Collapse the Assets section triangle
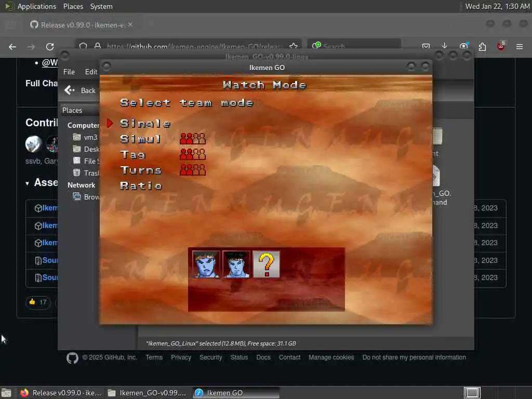Image resolution: width=532 pixels, height=399 pixels. click(27, 183)
